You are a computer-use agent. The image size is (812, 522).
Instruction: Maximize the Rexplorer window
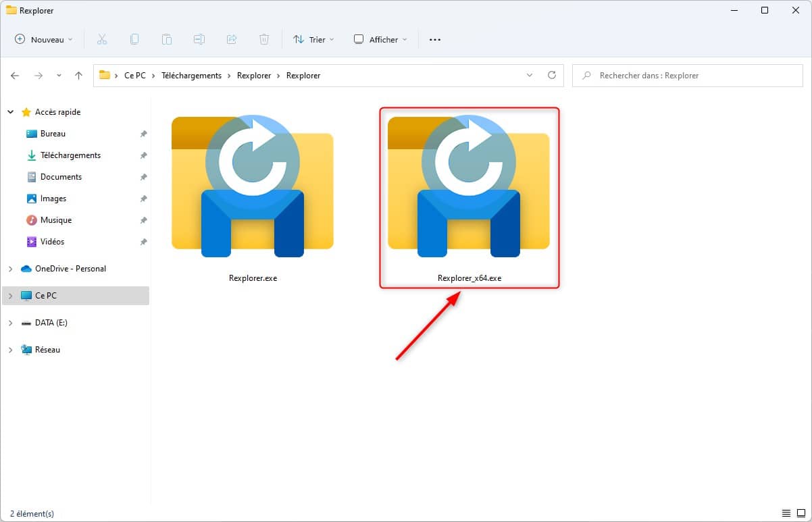tap(765, 10)
